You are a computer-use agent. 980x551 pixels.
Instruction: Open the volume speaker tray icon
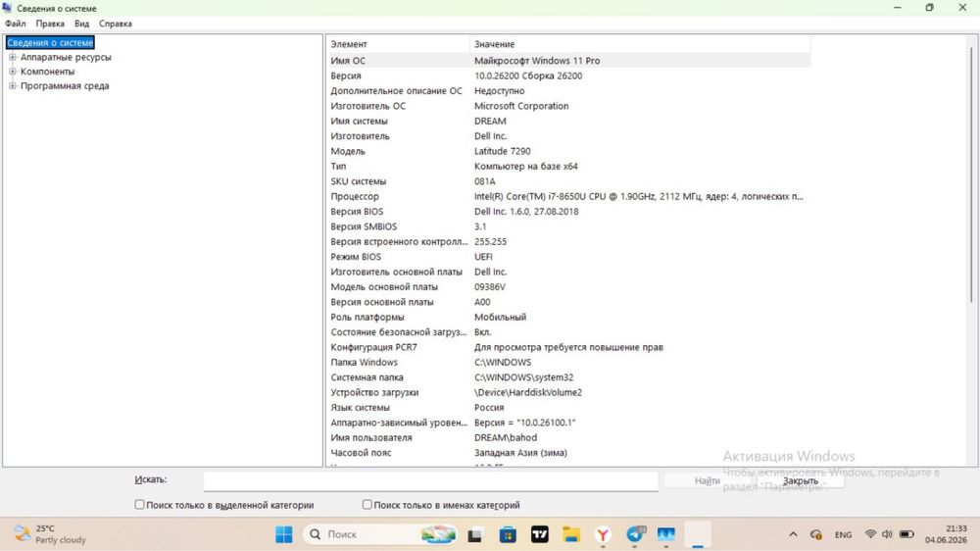(887, 534)
